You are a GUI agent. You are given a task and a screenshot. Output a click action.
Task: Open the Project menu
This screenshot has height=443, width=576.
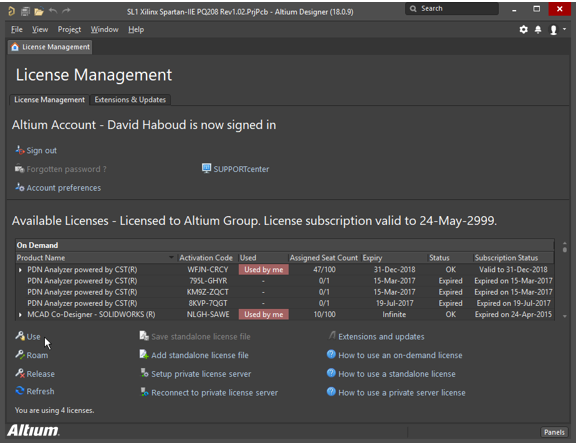point(69,29)
